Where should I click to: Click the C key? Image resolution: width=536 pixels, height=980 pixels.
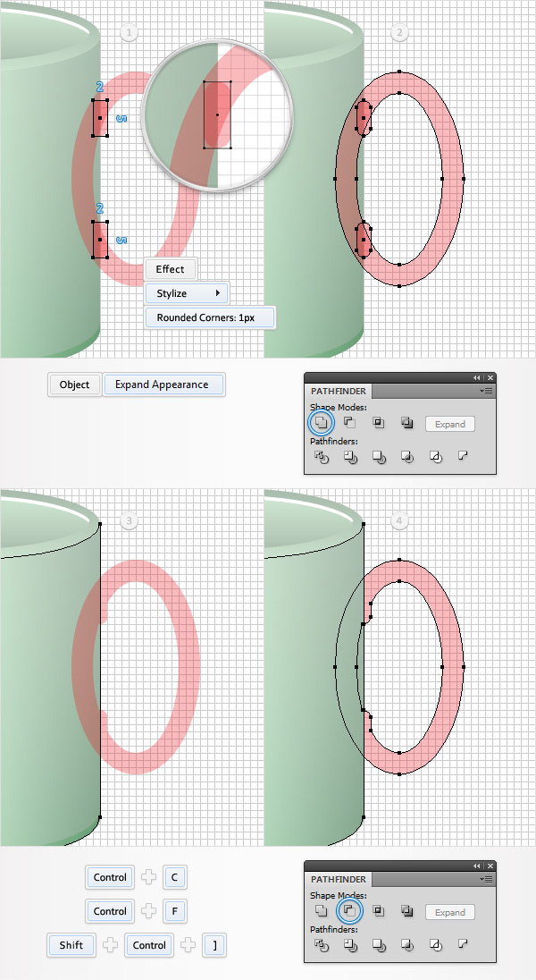(174, 877)
